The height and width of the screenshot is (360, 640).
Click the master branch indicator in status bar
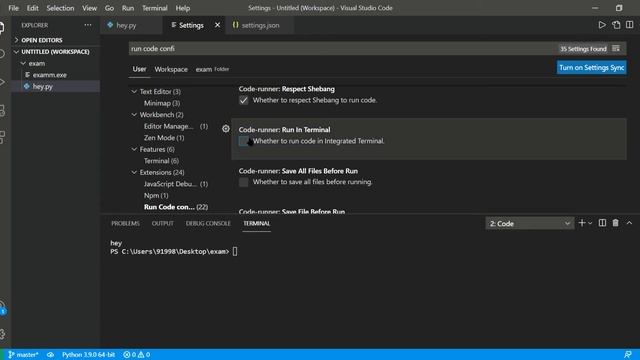(x=23, y=355)
